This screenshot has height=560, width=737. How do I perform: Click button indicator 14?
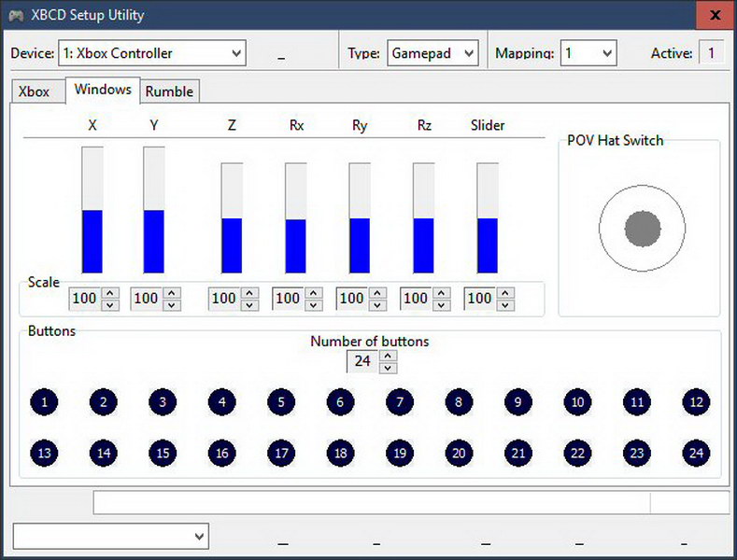104,453
